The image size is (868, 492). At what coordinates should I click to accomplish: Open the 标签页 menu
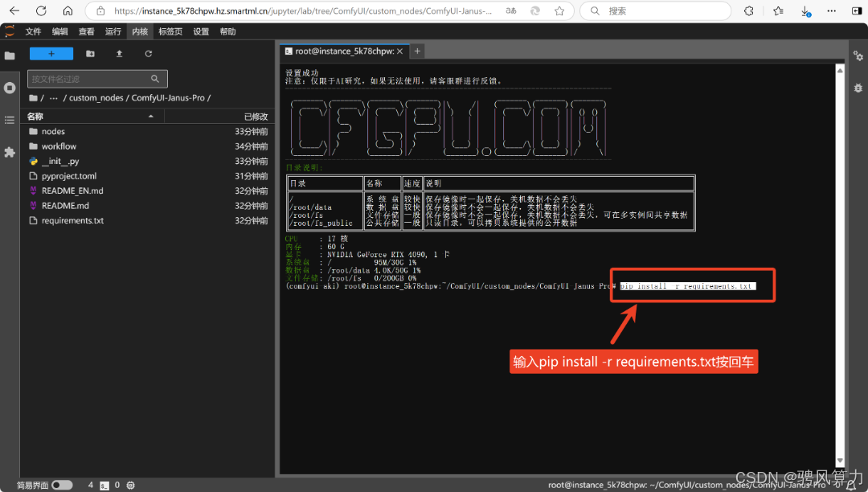[x=170, y=31]
